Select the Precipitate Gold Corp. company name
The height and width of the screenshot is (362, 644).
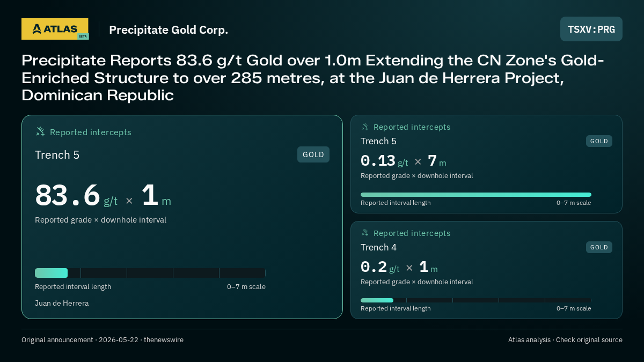[x=169, y=29]
